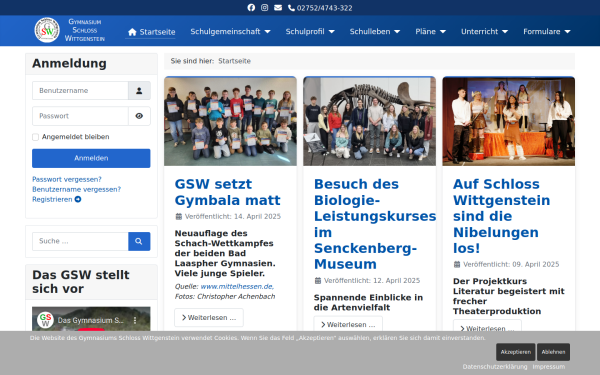Click Weiterlesen under the Senckenberg-Museum article
Screen dimensions: 600x375
(x=348, y=324)
